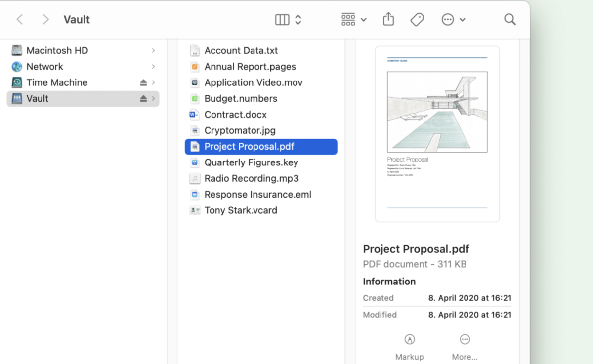
Task: Eject the Vault volume
Action: (143, 99)
